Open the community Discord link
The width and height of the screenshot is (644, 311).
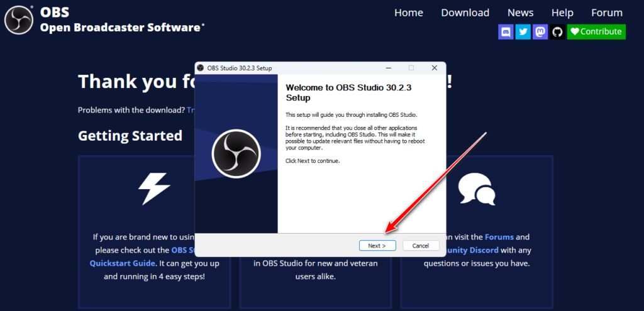pyautogui.click(x=472, y=250)
